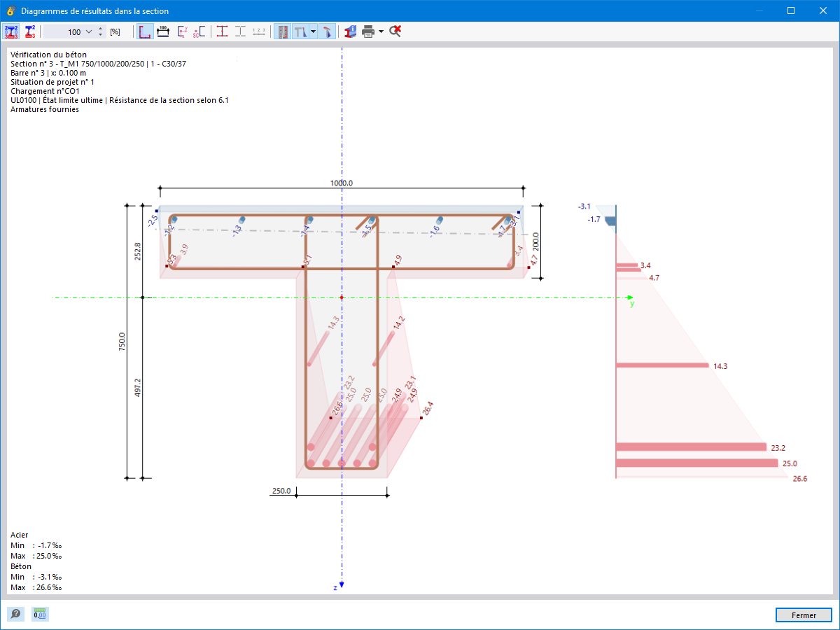The width and height of the screenshot is (840, 630).
Task: Click the red centroid point of the section
Action: pos(342,297)
